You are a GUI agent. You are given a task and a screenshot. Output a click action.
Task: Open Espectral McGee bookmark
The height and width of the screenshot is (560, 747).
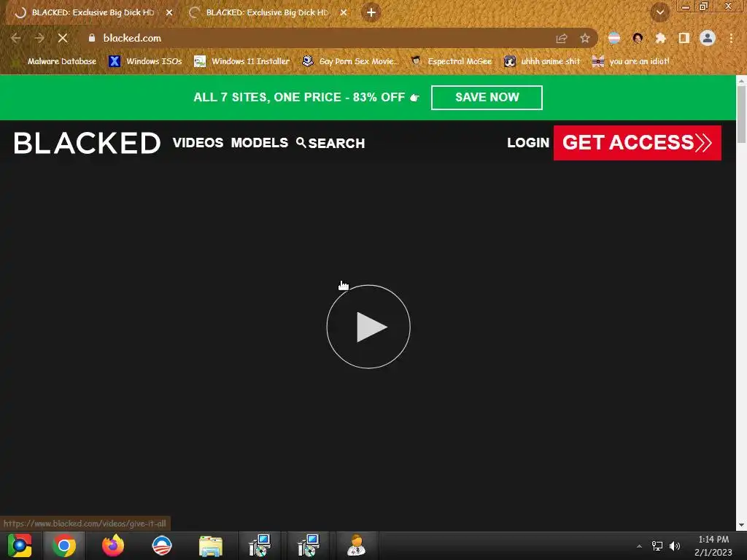(x=452, y=61)
